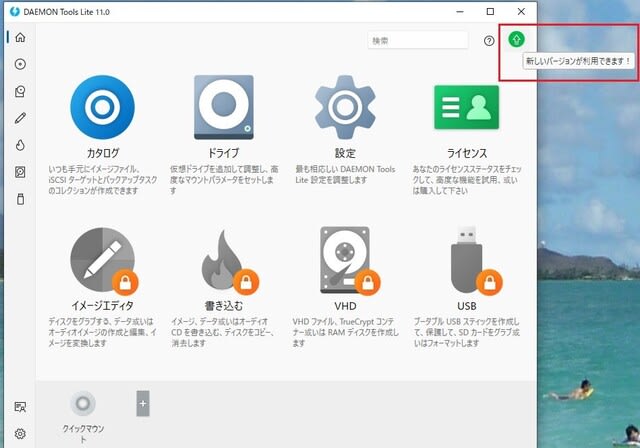Open the locked USB tile

point(476,260)
